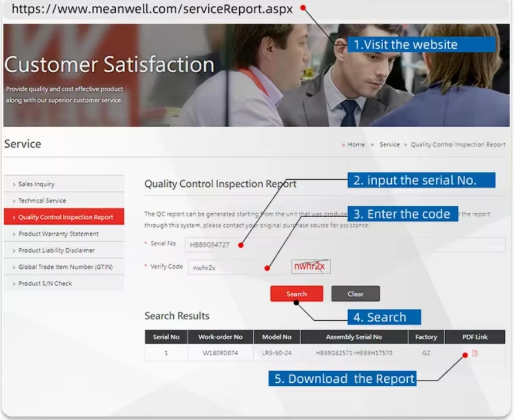Open Global Trade Item Number (GTIN) item

pyautogui.click(x=64, y=267)
